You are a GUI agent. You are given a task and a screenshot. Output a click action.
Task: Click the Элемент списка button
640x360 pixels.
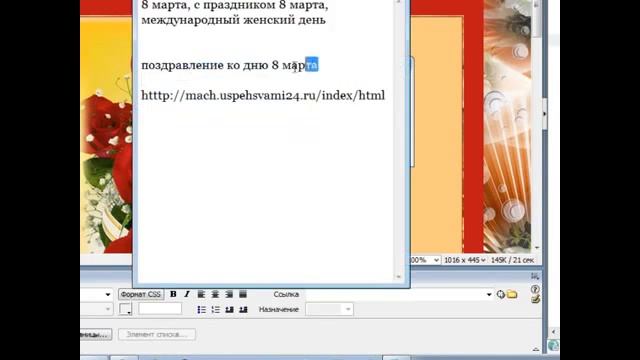(157, 334)
